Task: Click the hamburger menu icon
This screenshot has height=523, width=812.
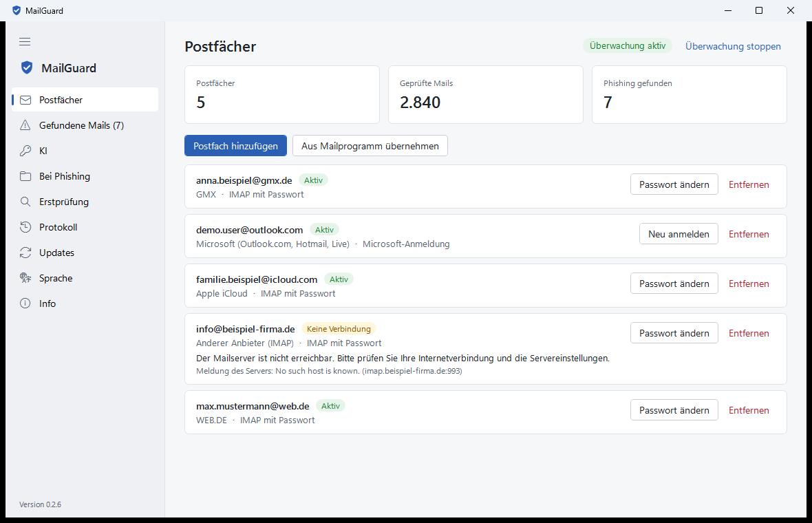Action: [x=25, y=41]
